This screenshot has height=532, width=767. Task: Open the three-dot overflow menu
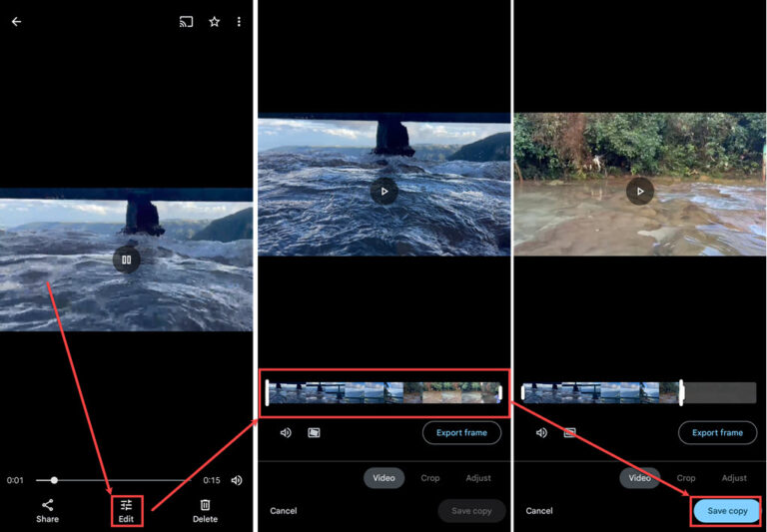[x=239, y=22]
